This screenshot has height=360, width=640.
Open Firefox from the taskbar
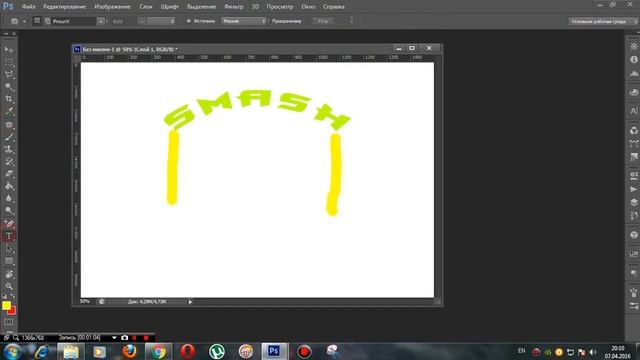point(129,351)
